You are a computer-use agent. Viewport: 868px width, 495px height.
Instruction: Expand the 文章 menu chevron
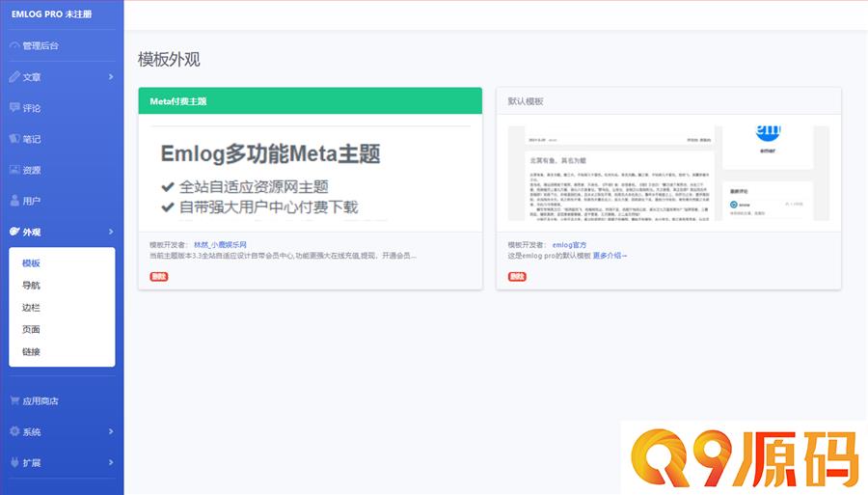(111, 76)
